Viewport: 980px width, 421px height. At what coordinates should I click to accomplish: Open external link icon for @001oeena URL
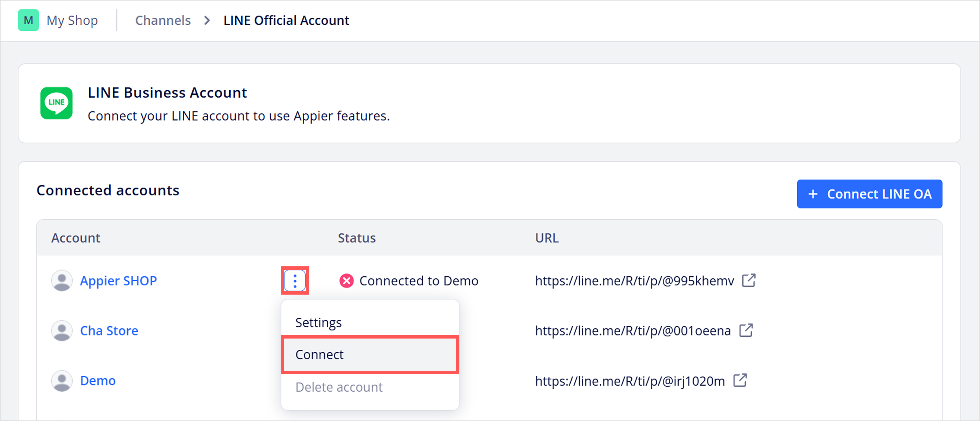(746, 330)
